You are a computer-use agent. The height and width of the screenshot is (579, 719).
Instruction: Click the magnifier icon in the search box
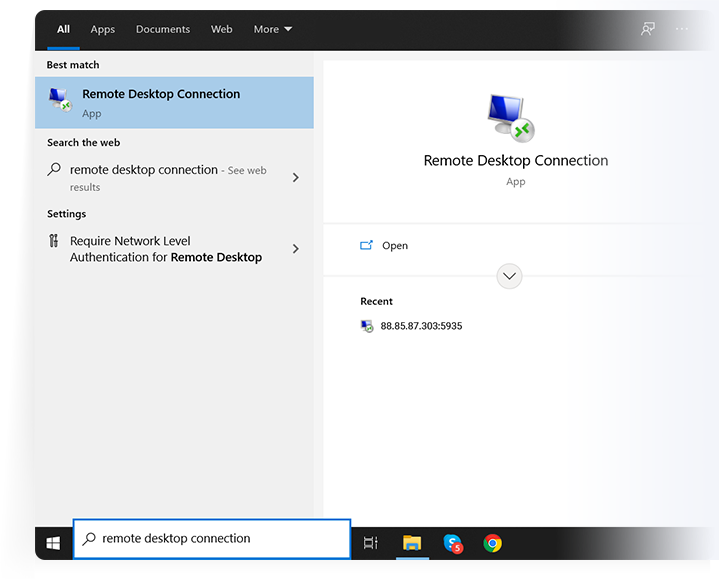click(x=89, y=539)
